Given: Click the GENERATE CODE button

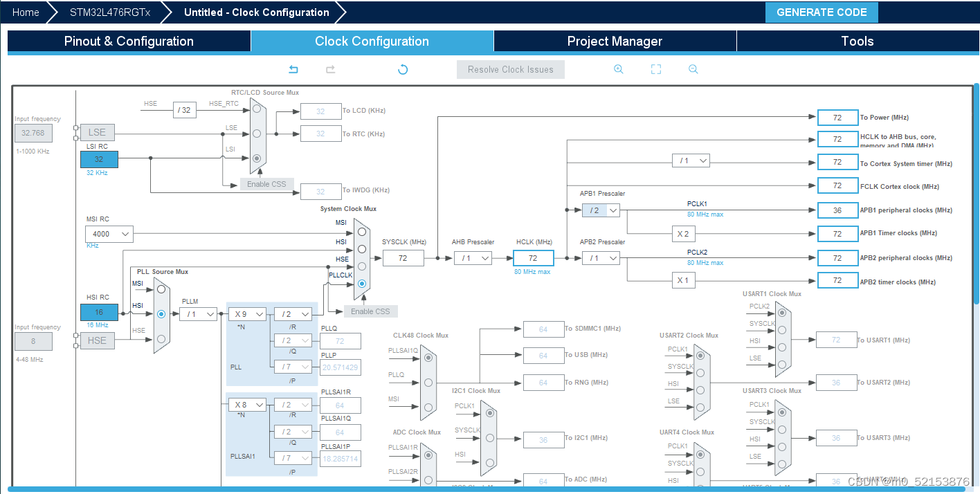Looking at the screenshot, I should [x=822, y=12].
